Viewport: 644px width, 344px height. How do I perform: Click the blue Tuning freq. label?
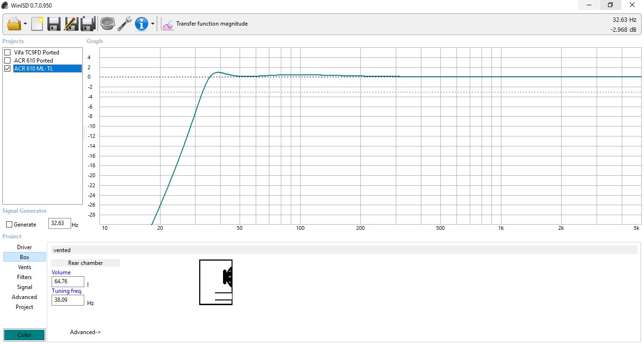[x=67, y=291]
